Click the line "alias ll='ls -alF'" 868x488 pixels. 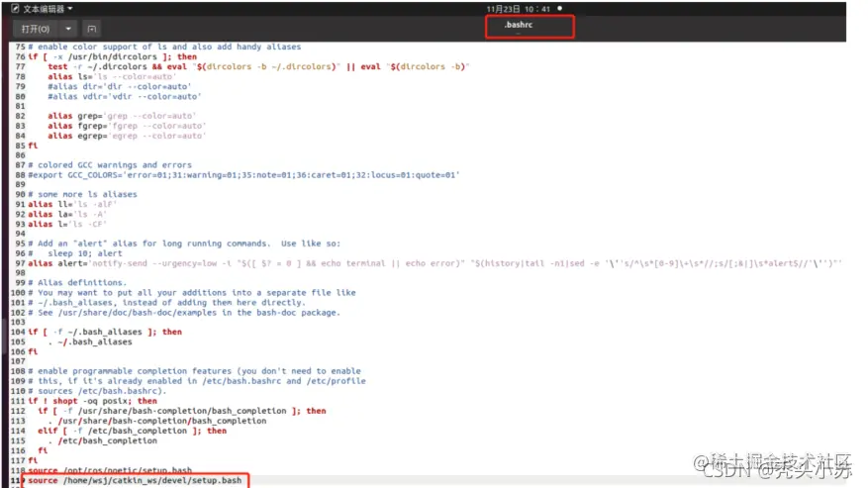[72, 204]
